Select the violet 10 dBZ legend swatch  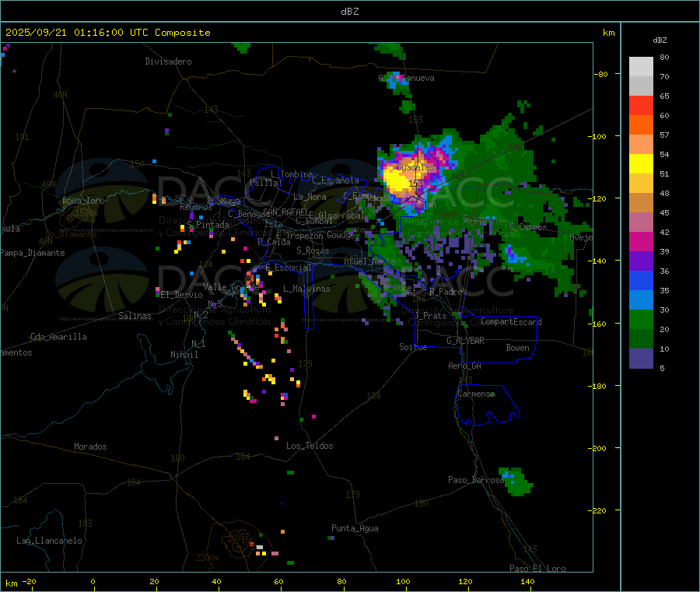pos(641,359)
